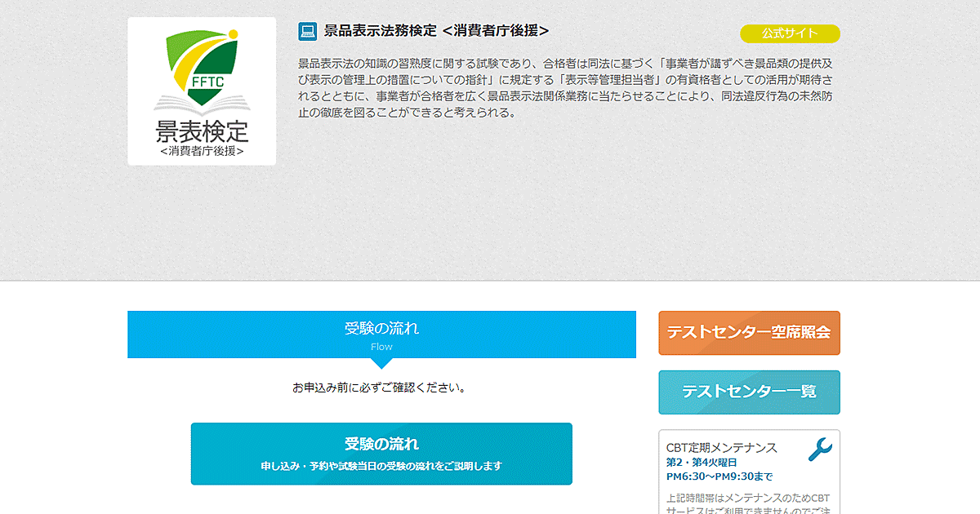The image size is (980, 514).
Task: Open テストセンター空席照会 orange button
Action: click(x=749, y=333)
